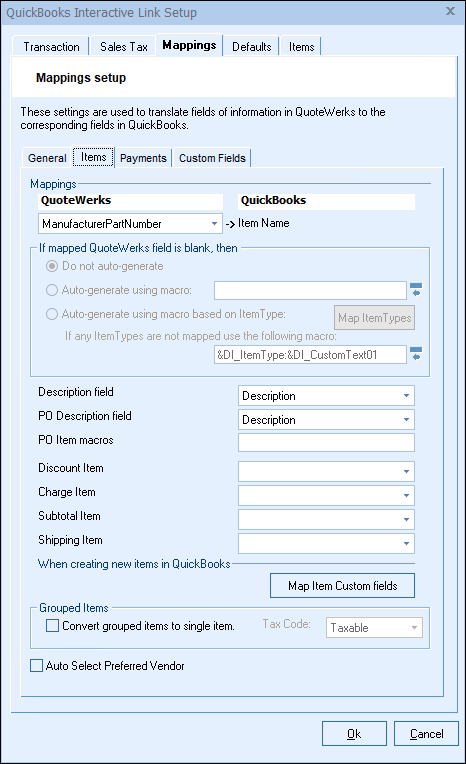Screen dimensions: 466x764
Task: Click the Ok button
Action: click(354, 734)
